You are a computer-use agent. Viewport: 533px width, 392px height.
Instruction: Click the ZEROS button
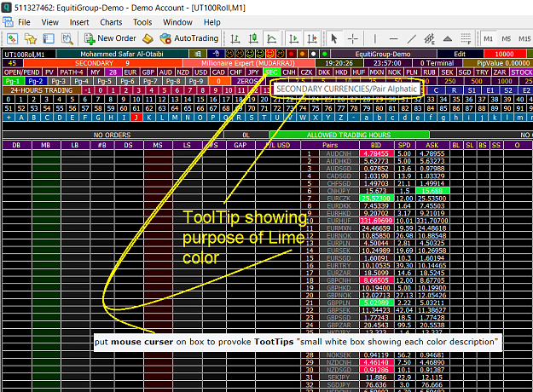click(247, 81)
